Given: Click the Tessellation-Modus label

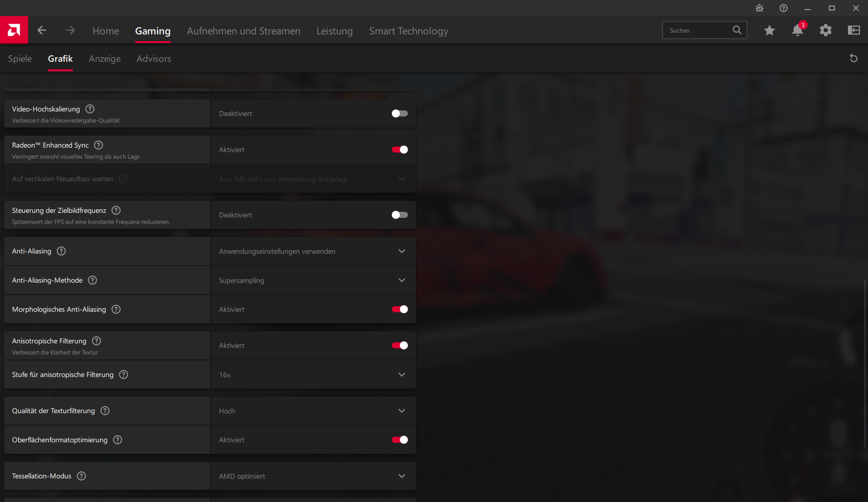Looking at the screenshot, I should point(42,476).
